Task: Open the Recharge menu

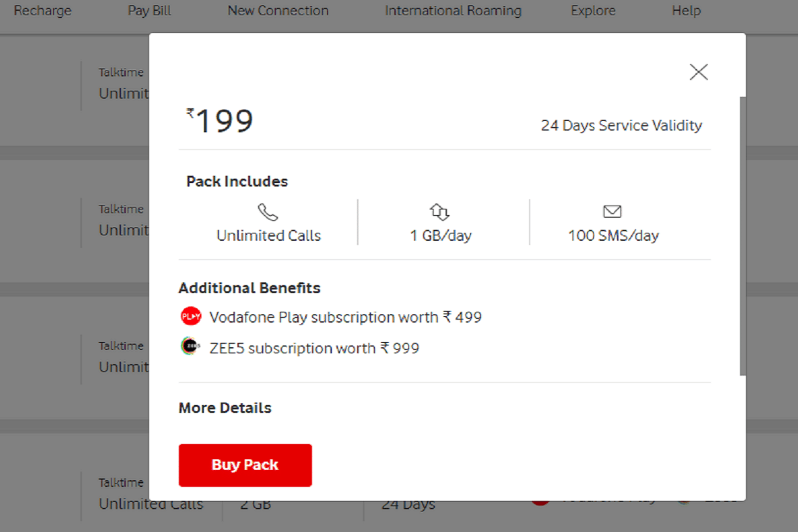Action: tap(43, 11)
